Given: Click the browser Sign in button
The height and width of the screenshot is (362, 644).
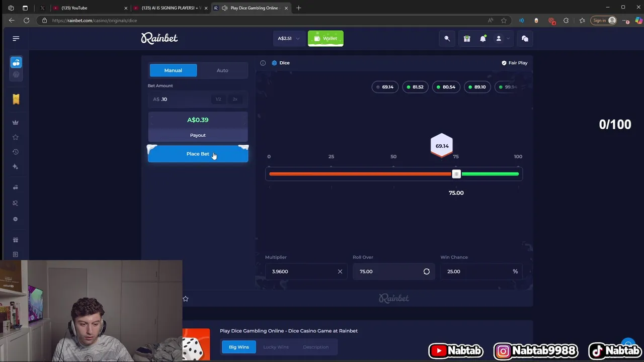Looking at the screenshot, I should (x=604, y=21).
